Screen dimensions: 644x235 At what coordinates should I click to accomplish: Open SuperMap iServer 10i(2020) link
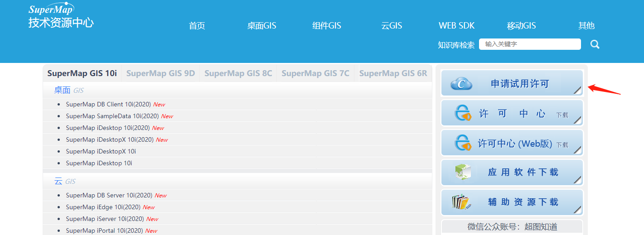tap(105, 219)
